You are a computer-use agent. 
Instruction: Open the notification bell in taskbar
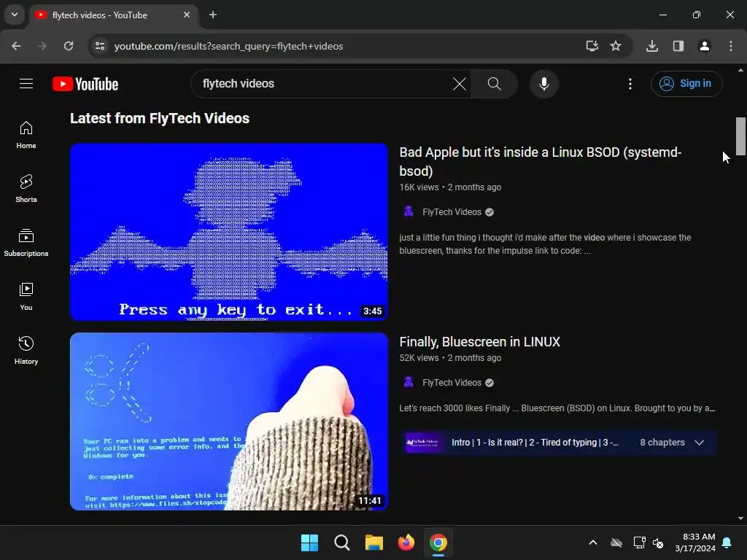(x=727, y=542)
